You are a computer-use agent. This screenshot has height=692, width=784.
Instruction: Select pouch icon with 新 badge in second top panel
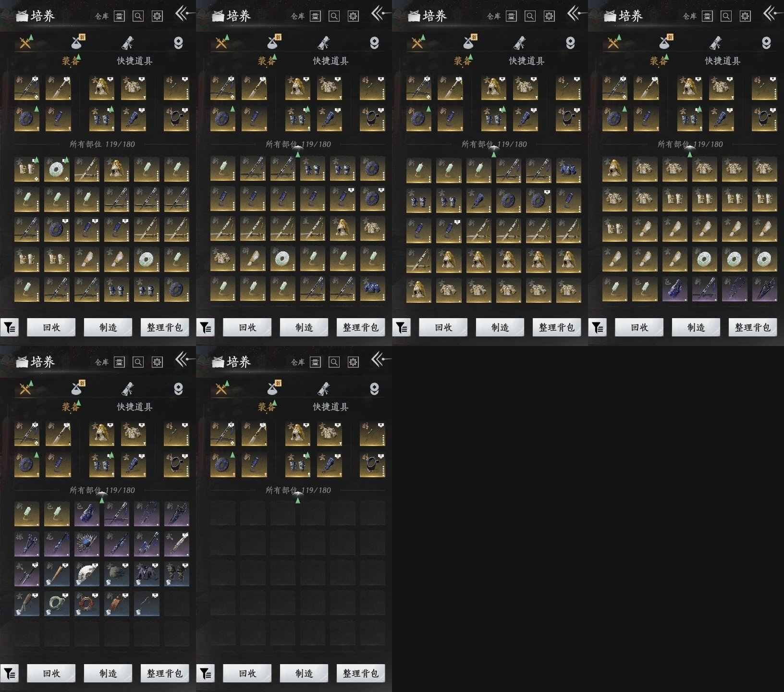[273, 43]
